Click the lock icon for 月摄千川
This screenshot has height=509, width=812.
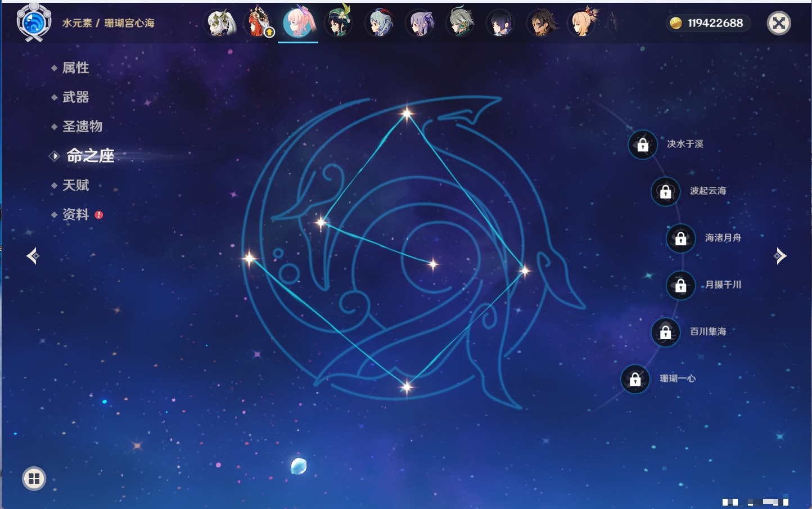coord(680,285)
